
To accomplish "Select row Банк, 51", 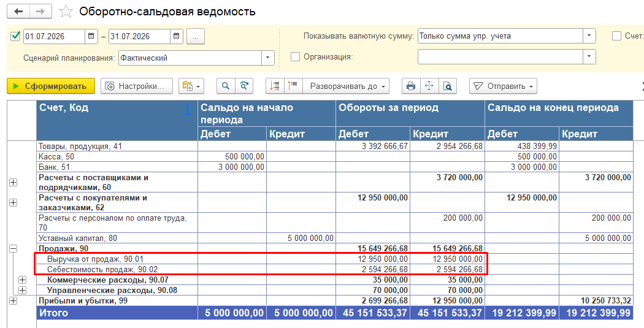I will point(117,167).
